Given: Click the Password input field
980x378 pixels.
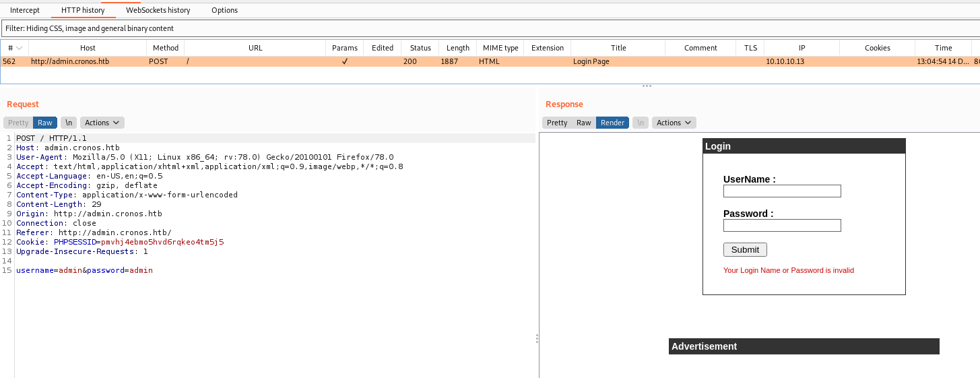Looking at the screenshot, I should [782, 225].
